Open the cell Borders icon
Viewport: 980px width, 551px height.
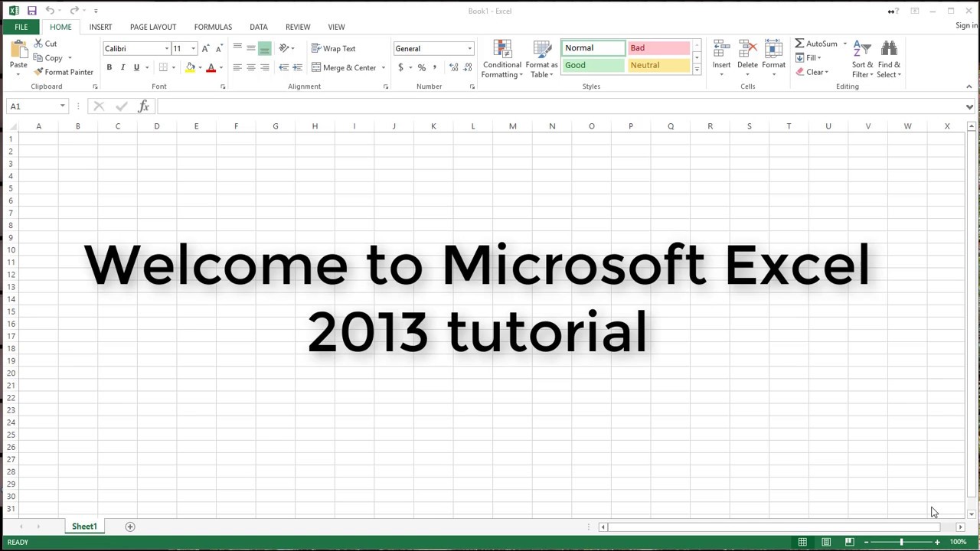point(163,67)
